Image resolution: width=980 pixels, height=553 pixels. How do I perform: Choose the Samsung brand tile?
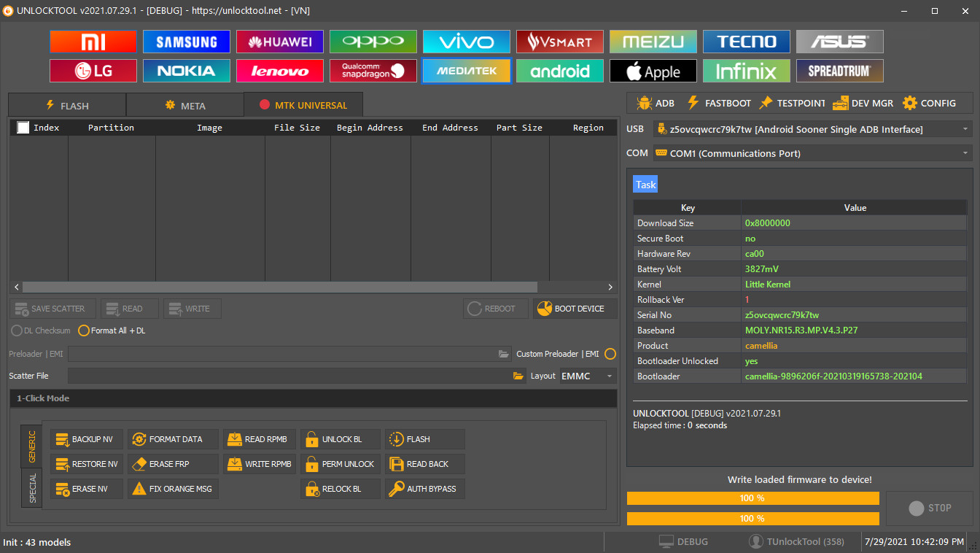187,42
